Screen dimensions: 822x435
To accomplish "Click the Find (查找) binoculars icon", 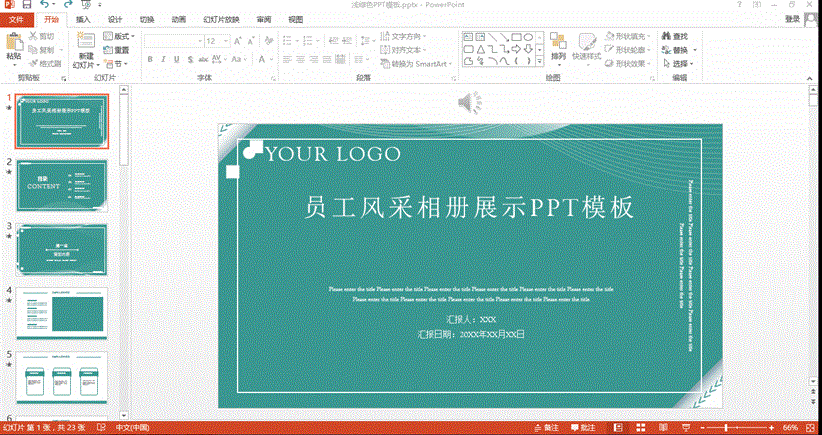I will pyautogui.click(x=665, y=36).
